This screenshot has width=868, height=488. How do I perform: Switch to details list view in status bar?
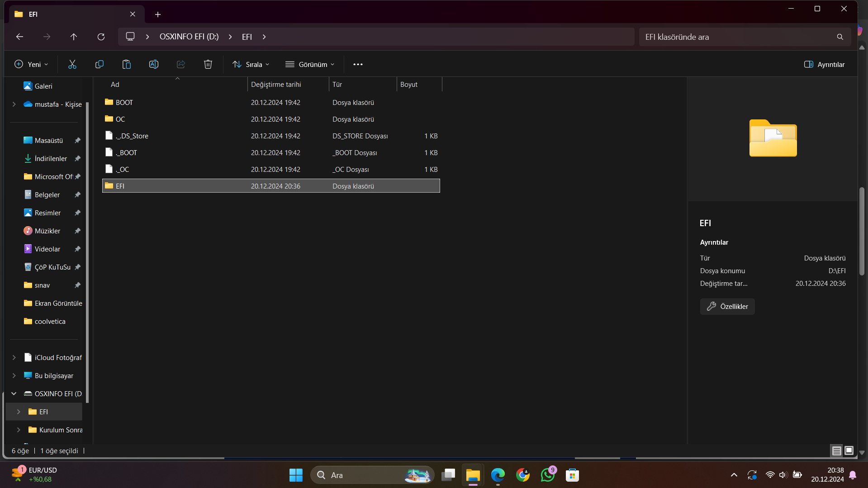click(x=836, y=450)
